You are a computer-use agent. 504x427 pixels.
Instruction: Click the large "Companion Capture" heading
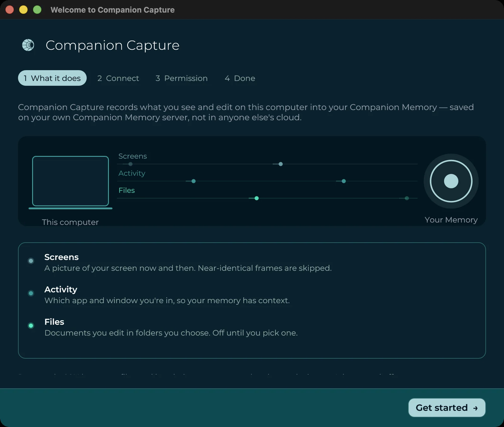[x=112, y=45]
